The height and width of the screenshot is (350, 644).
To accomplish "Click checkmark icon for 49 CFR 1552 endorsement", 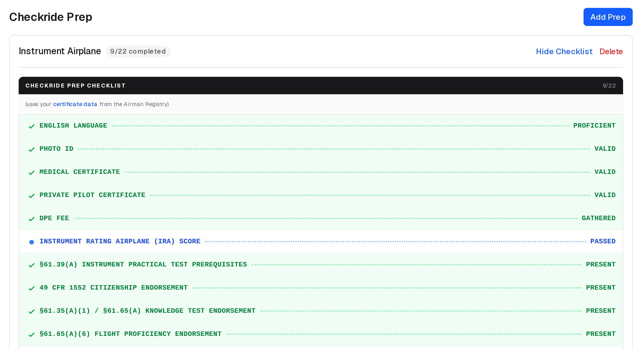I will 32,288.
